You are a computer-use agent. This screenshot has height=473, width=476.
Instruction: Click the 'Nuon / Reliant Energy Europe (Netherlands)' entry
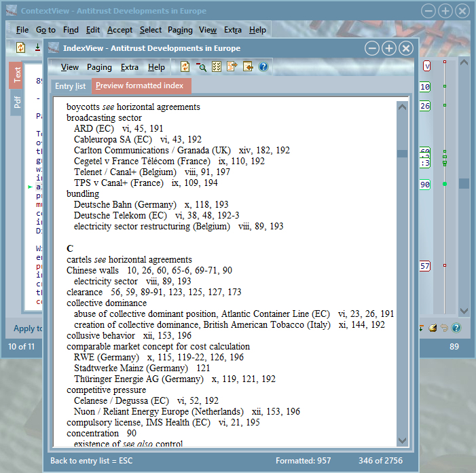pyautogui.click(x=187, y=411)
